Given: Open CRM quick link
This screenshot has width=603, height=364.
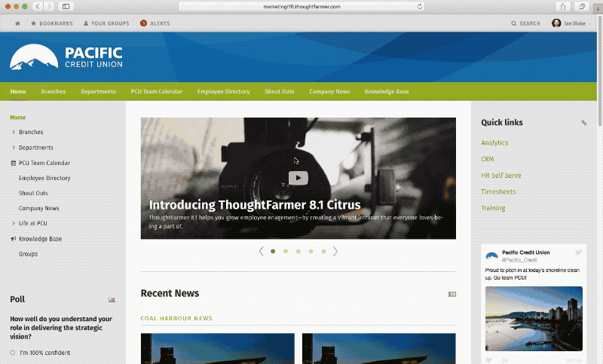Looking at the screenshot, I should (x=487, y=159).
